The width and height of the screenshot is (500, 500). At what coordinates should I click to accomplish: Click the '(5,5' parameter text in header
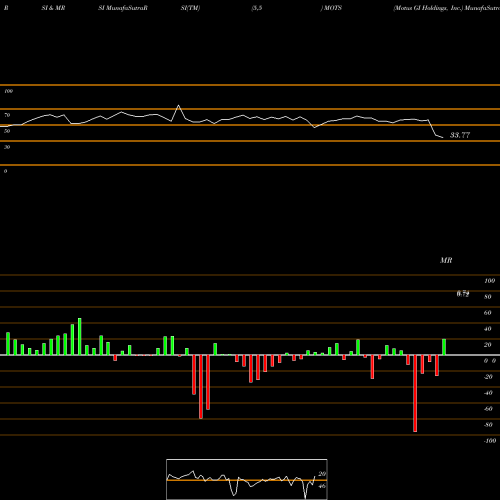coord(257,8)
